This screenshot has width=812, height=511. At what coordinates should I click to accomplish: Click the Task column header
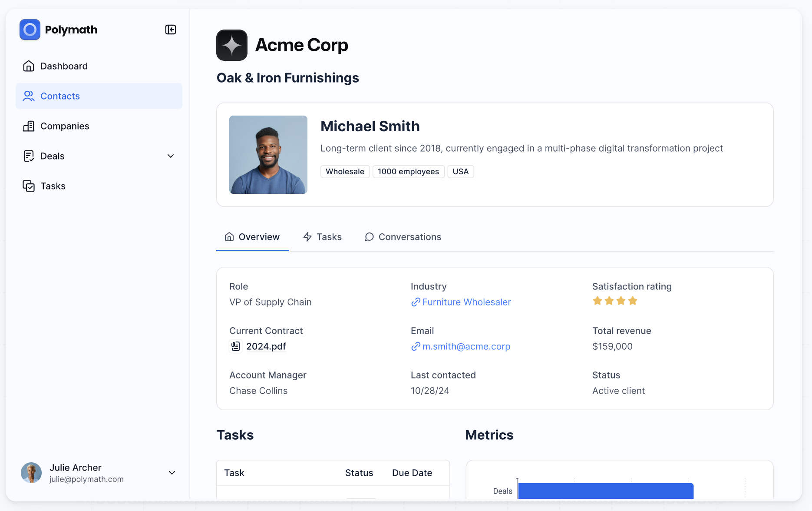(x=234, y=473)
